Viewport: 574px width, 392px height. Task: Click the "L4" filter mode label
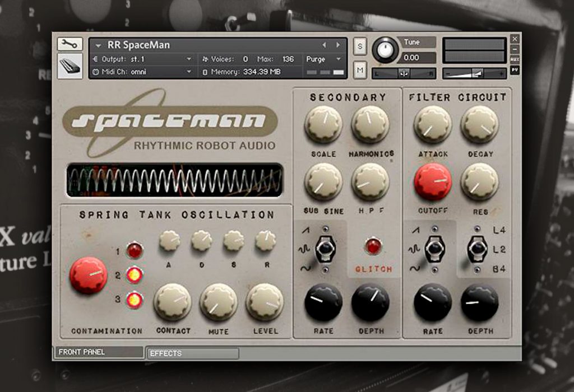tap(499, 230)
